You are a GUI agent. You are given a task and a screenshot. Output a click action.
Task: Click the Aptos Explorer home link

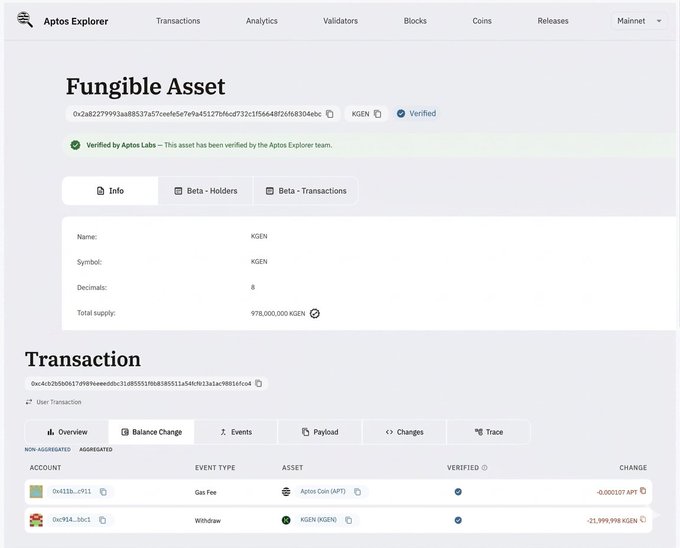click(76, 21)
